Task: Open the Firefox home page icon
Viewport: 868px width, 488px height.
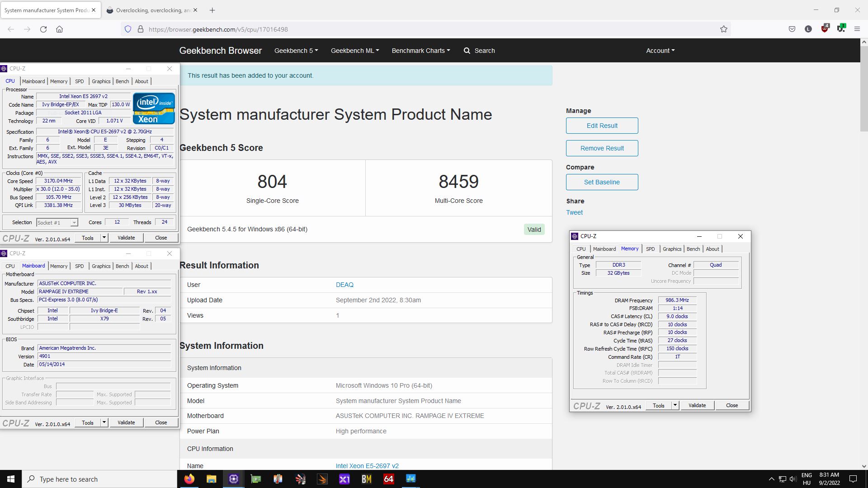Action: tap(59, 29)
